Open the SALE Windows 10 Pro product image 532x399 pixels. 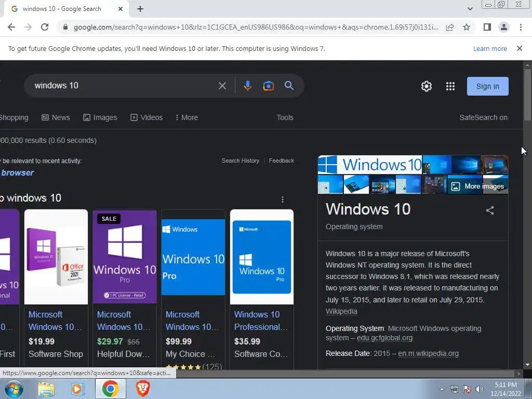click(125, 257)
